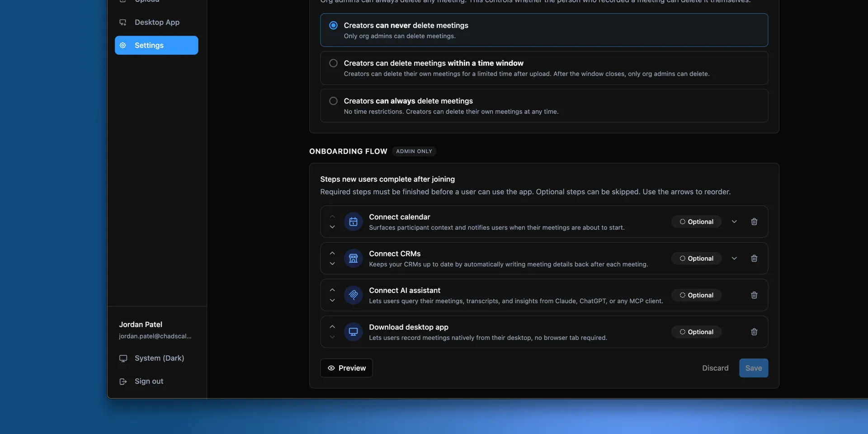
Task: Toggle Optional for Connect CRMs
Action: pyautogui.click(x=696, y=258)
